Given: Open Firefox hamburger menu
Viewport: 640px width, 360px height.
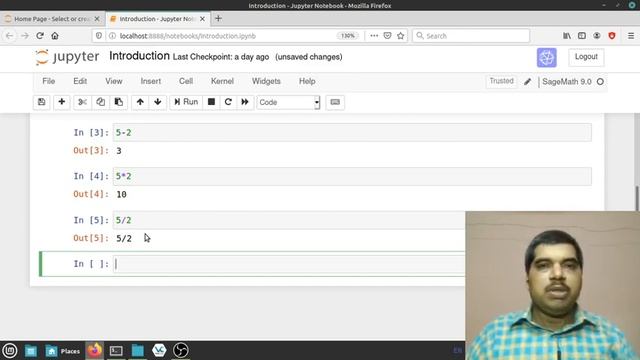Looking at the screenshot, I should tap(631, 36).
